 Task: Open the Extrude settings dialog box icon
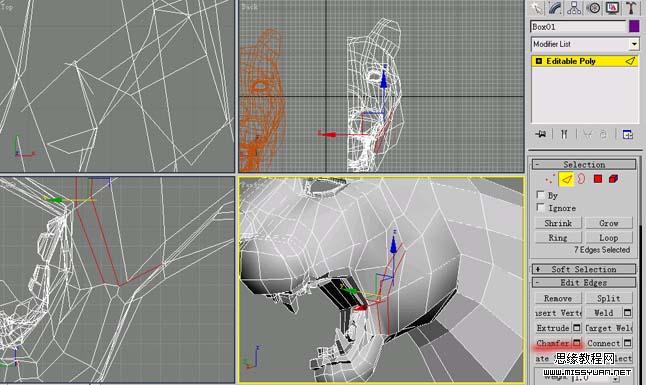click(577, 328)
